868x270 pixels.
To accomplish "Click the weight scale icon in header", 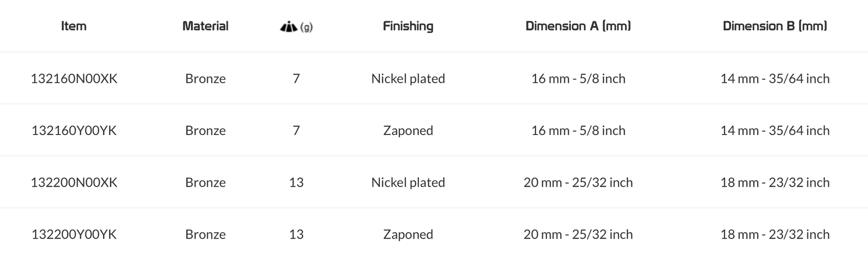I will (289, 27).
